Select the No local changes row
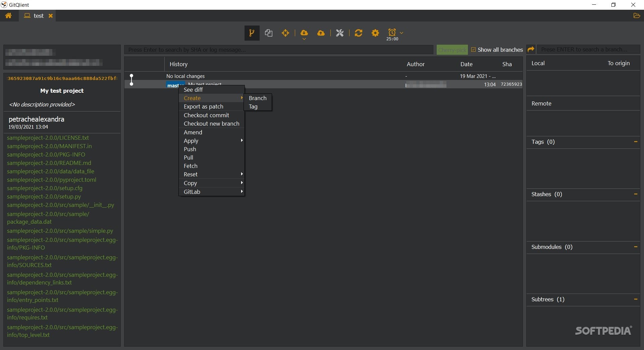 point(323,76)
